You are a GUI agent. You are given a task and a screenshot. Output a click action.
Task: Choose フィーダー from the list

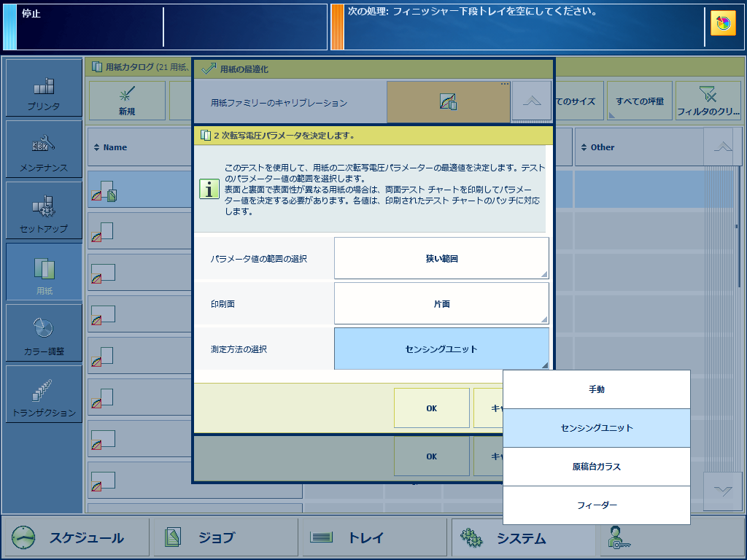pyautogui.click(x=597, y=505)
